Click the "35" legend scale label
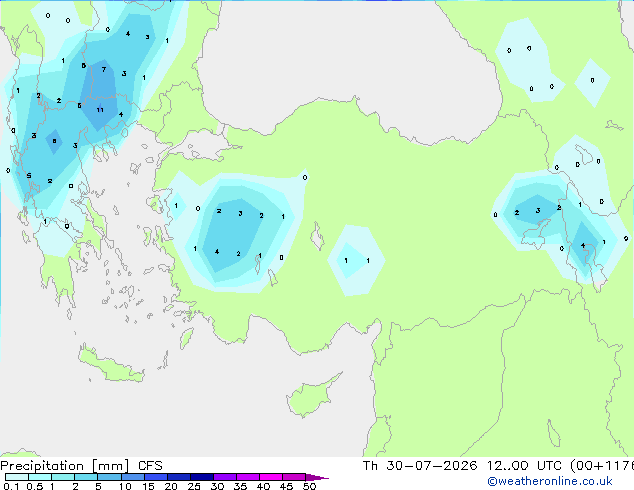The image size is (634, 490). coord(240,486)
